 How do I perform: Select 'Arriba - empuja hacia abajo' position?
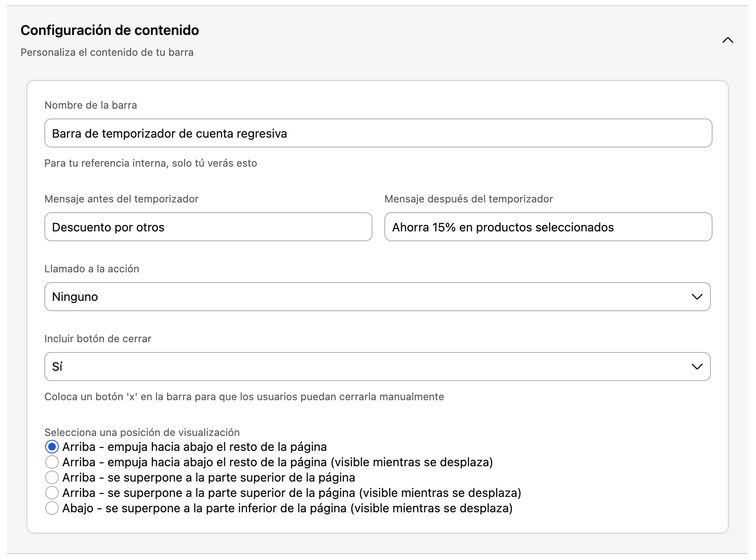(52, 447)
